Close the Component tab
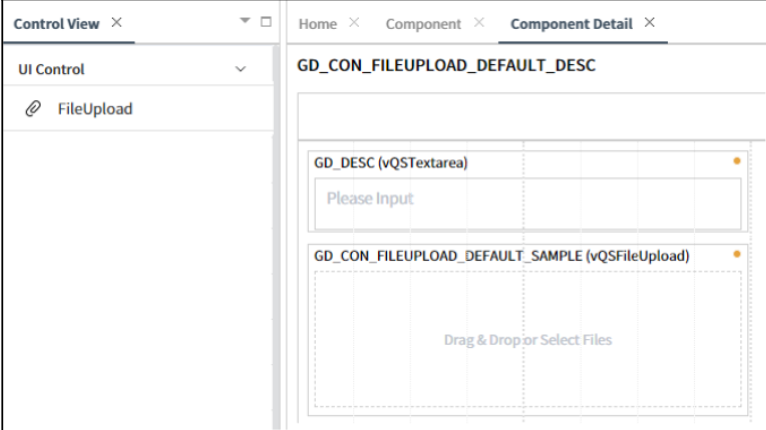Viewport: 766px width, 430px height. point(479,22)
